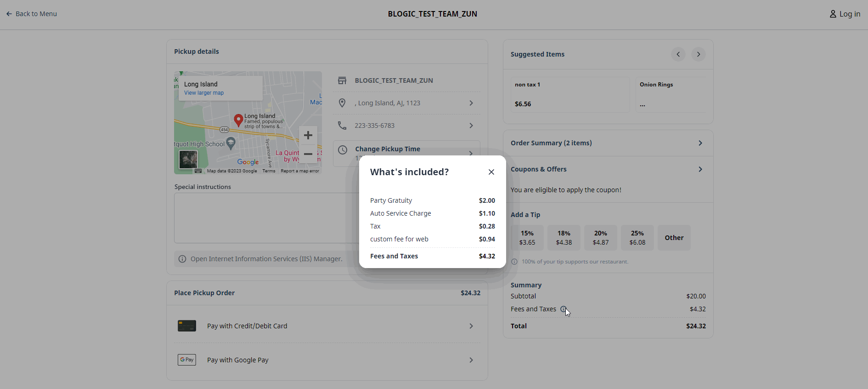Viewport: 868px width, 389px height.
Task: Choose Pay with Credit/Debit Card
Action: tap(327, 326)
